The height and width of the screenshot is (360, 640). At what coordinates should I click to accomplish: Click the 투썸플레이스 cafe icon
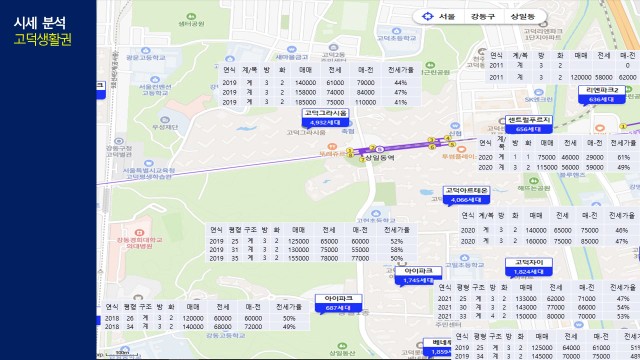tap(461, 149)
